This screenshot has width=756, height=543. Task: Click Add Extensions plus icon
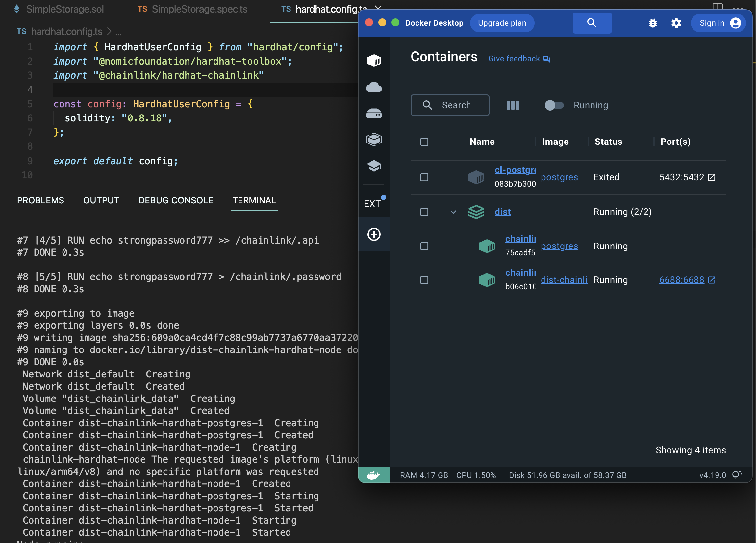click(x=374, y=234)
